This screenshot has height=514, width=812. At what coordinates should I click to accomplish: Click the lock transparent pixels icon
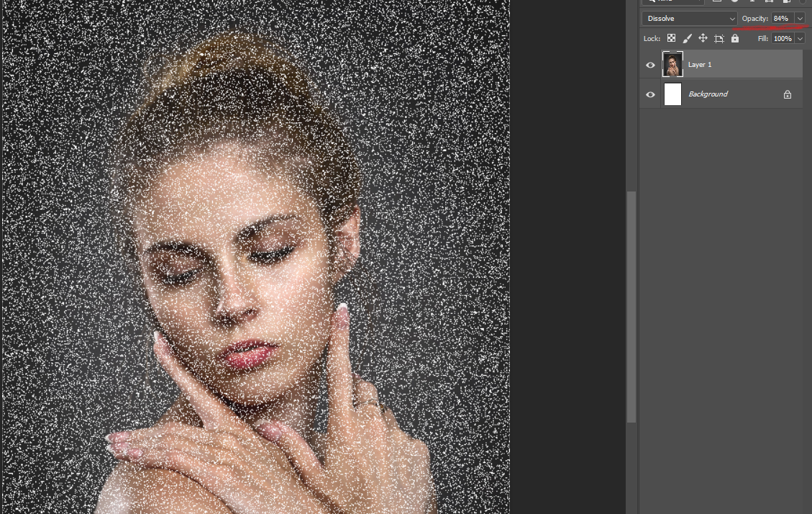pyautogui.click(x=671, y=38)
